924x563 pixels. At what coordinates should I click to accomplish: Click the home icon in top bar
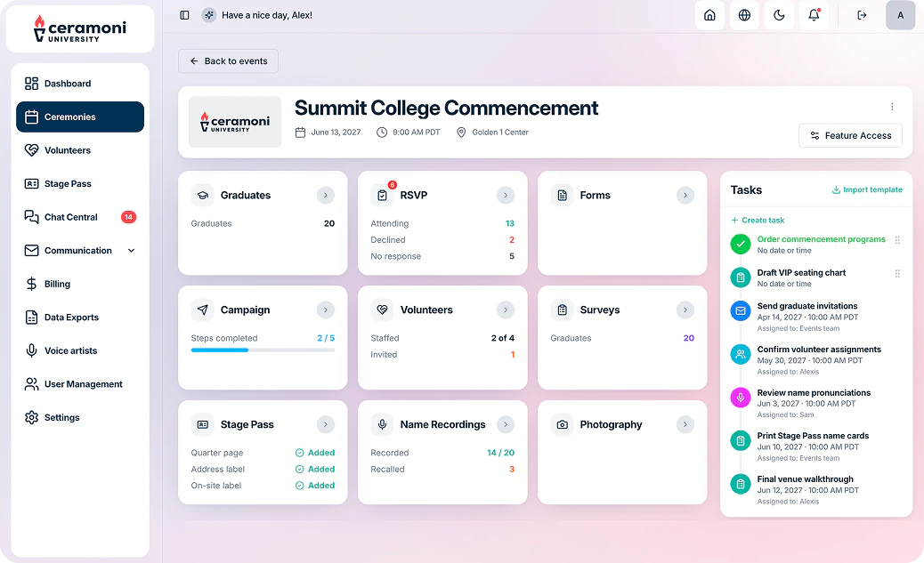point(709,15)
